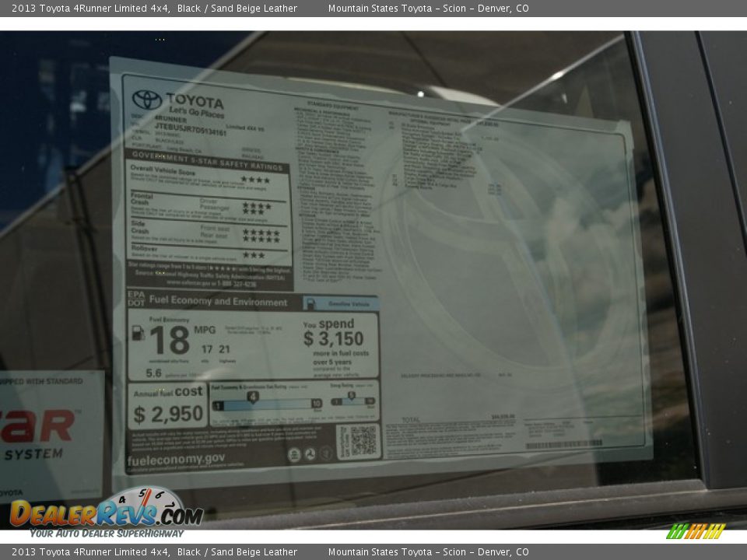747x560 pixels.
Task: Click the 'Rollover' rating row
Action: [x=209, y=254]
